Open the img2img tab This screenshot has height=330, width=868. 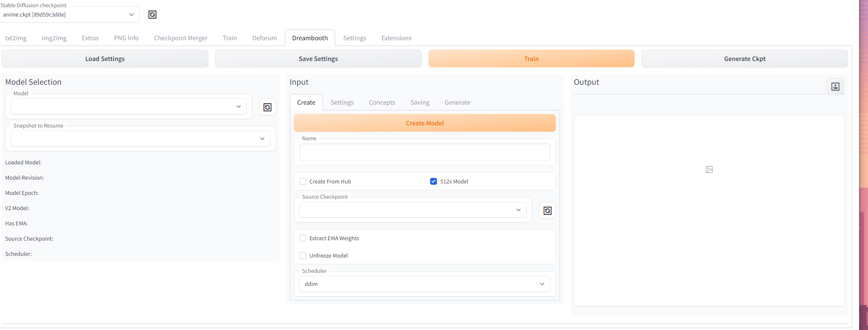54,38
